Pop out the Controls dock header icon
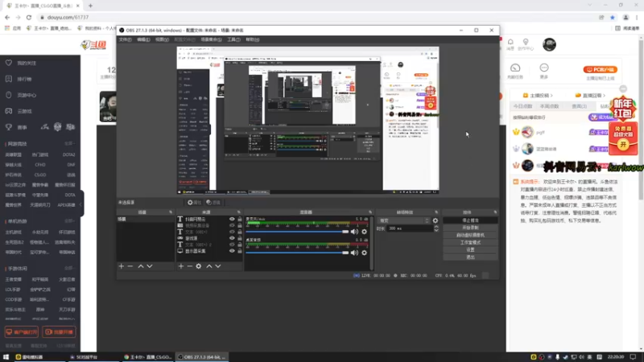 point(495,212)
